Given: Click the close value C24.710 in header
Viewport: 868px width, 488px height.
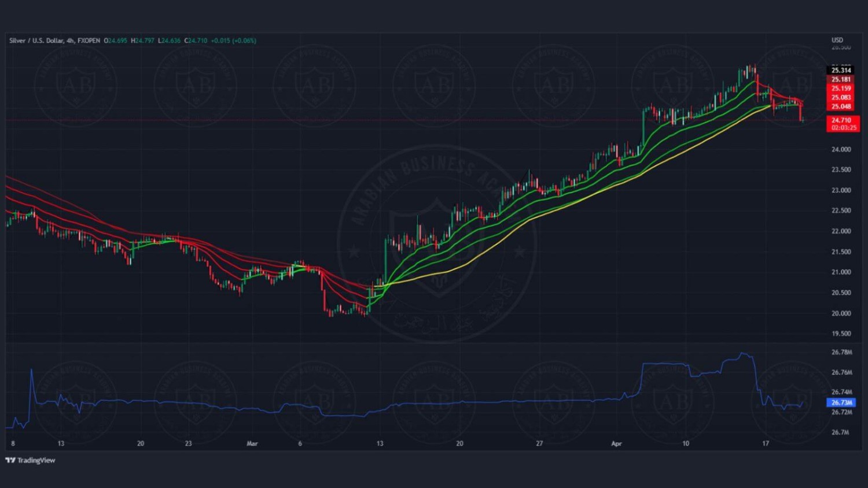Looking at the screenshot, I should pos(196,40).
